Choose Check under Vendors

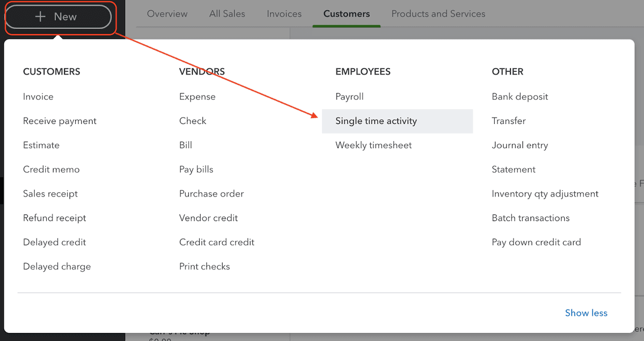193,121
